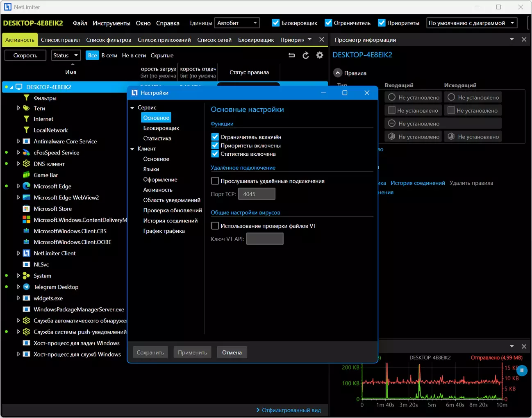Open the История соединений link
Image resolution: width=532 pixels, height=418 pixels.
coord(418,183)
